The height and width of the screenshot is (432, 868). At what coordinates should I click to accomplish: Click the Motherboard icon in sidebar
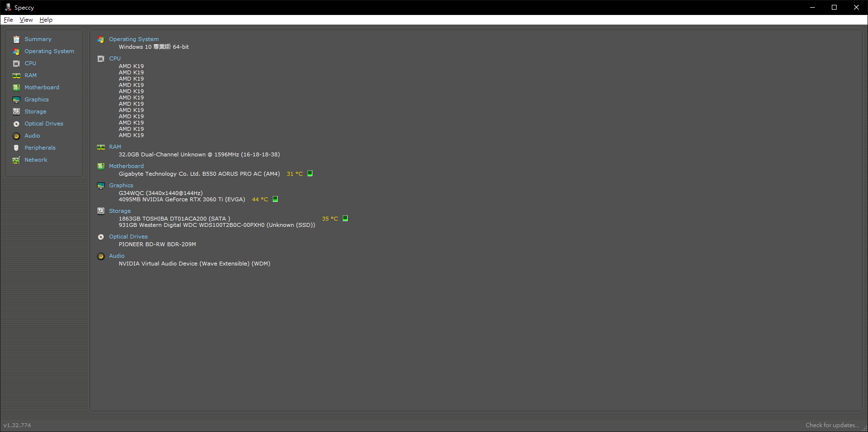pos(16,88)
